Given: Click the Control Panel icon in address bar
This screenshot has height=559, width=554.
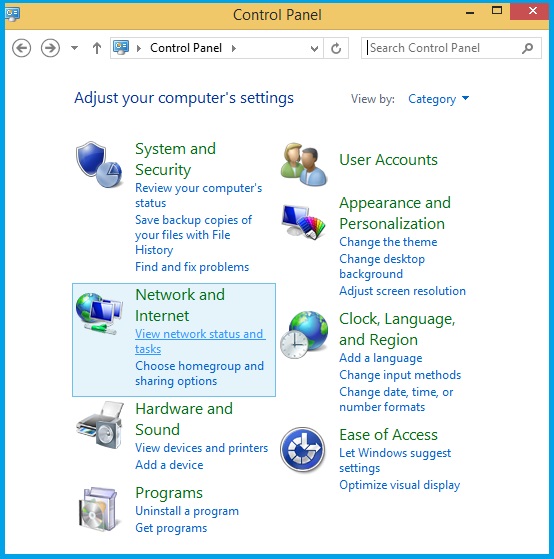Looking at the screenshot, I should click(121, 47).
